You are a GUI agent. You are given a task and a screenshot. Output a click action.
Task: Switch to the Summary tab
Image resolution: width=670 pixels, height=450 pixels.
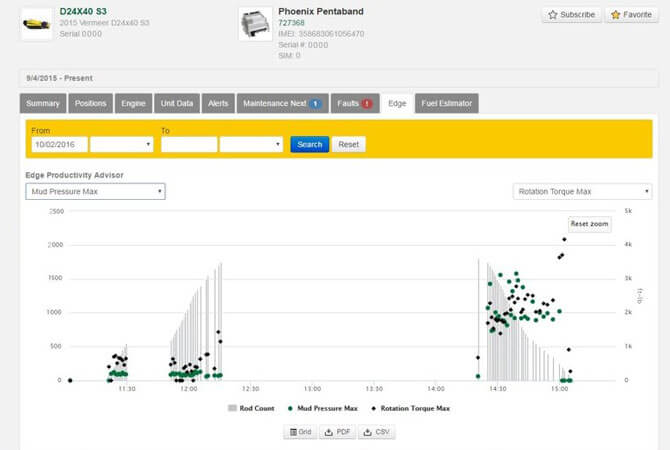click(x=43, y=103)
